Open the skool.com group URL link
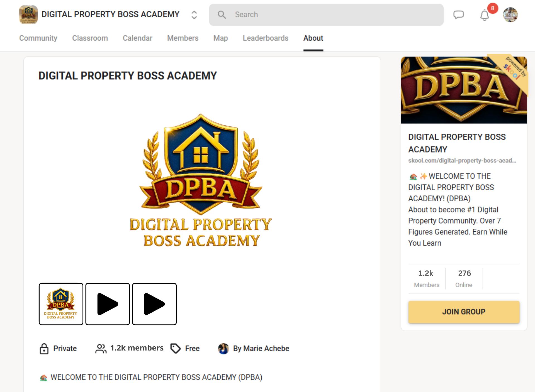Image resolution: width=535 pixels, height=392 pixels. point(462,161)
